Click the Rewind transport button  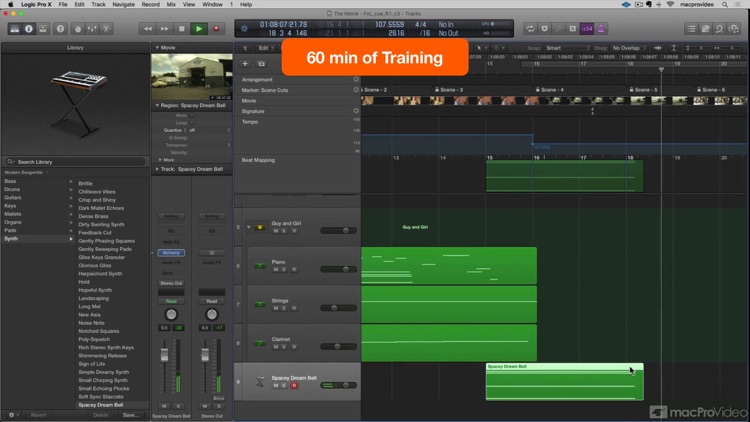(147, 29)
